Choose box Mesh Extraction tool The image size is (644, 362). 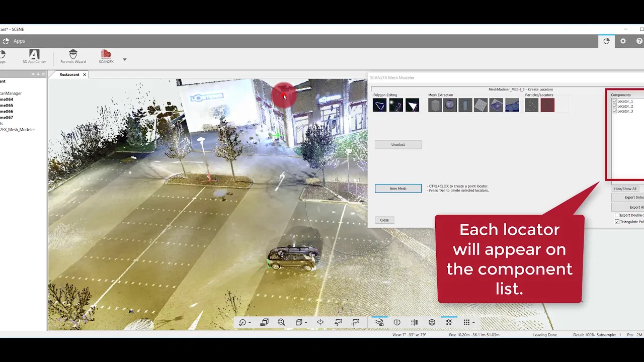coord(435,105)
